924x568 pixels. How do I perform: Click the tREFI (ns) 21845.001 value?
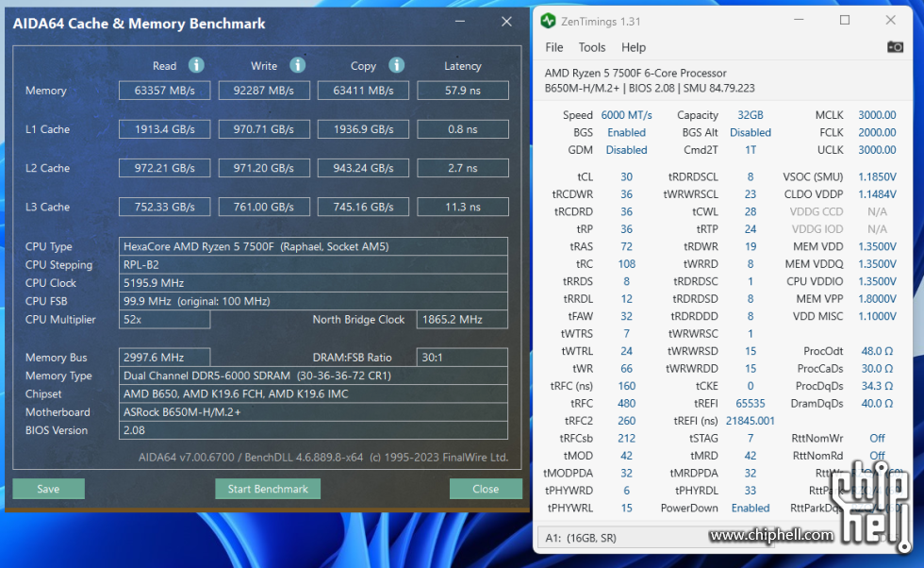pos(751,421)
